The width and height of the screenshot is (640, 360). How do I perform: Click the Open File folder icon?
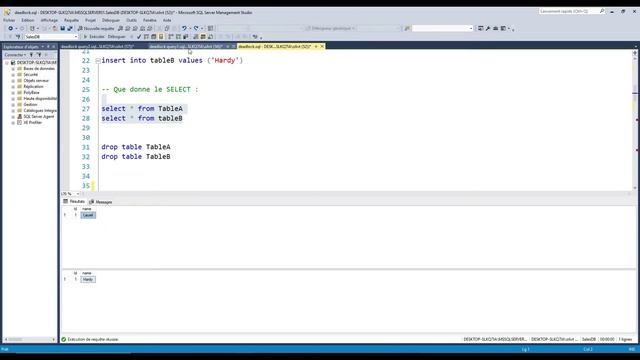click(55, 29)
